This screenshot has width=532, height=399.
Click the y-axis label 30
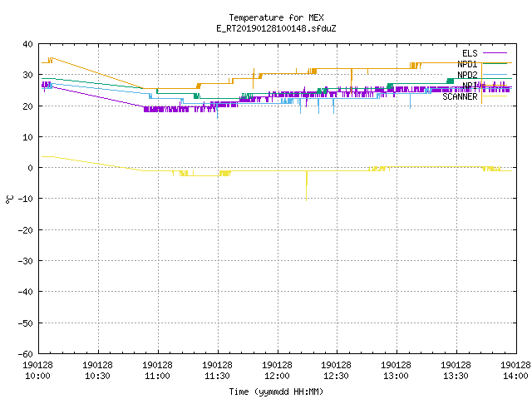click(x=27, y=75)
